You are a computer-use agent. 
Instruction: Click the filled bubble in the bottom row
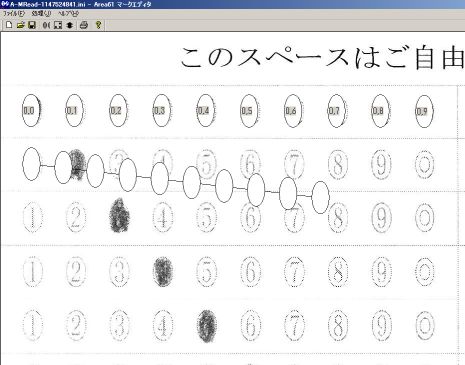[207, 326]
